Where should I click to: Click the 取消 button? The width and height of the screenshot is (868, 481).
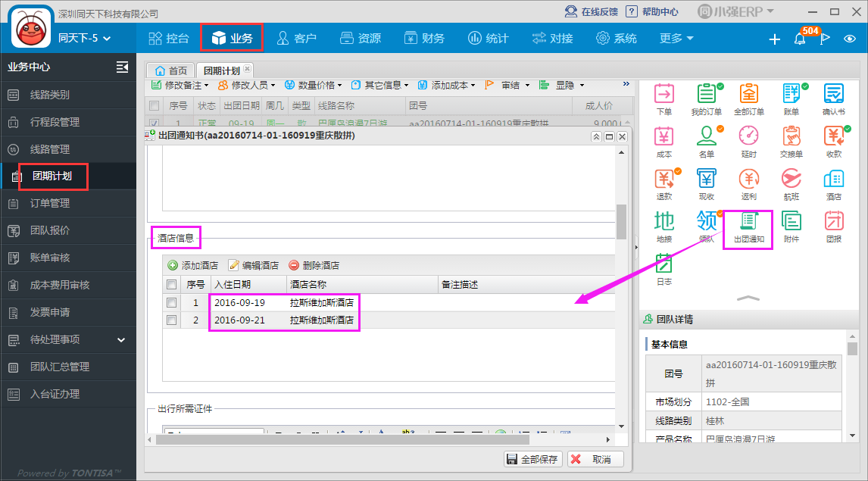[x=595, y=460]
